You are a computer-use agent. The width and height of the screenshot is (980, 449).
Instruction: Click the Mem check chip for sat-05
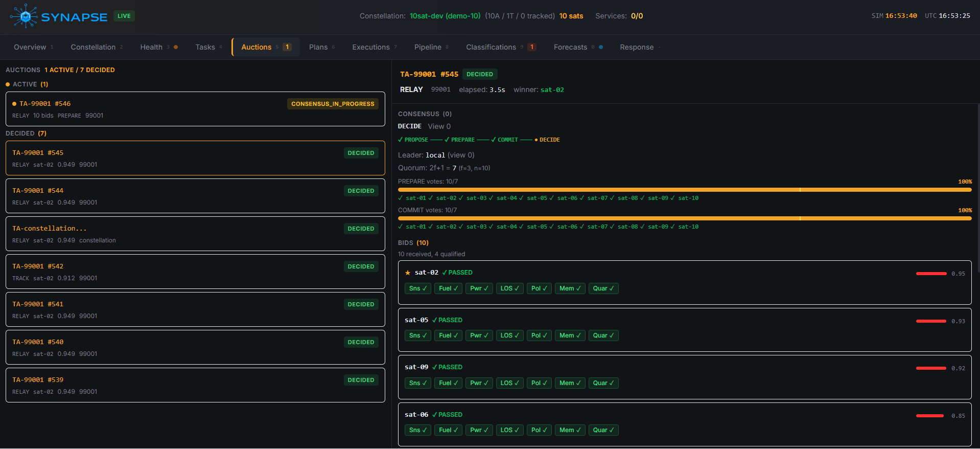pyautogui.click(x=570, y=335)
